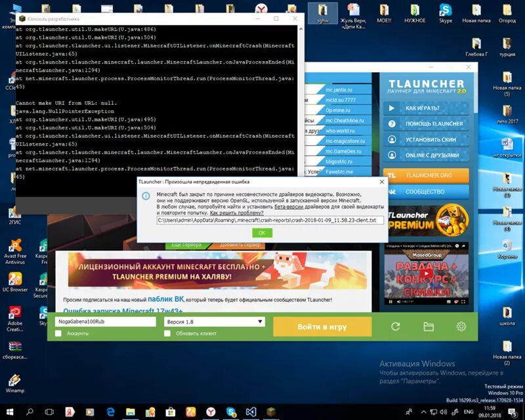This screenshot has height=420, width=525.
Task: Pause button on the embedded video
Action: (390, 302)
